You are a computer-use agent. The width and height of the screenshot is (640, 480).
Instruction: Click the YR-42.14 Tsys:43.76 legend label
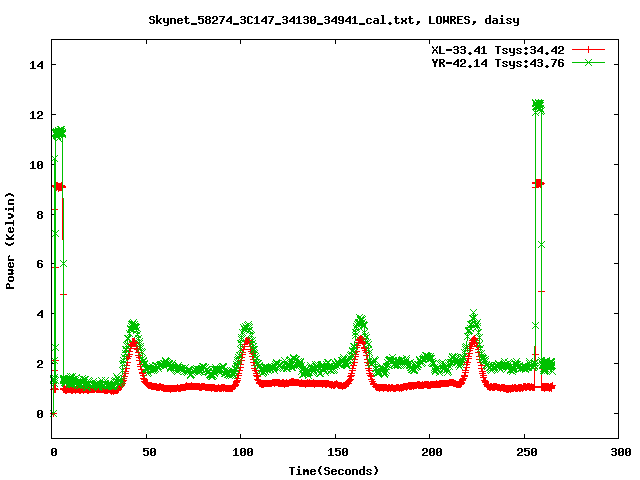[498, 63]
